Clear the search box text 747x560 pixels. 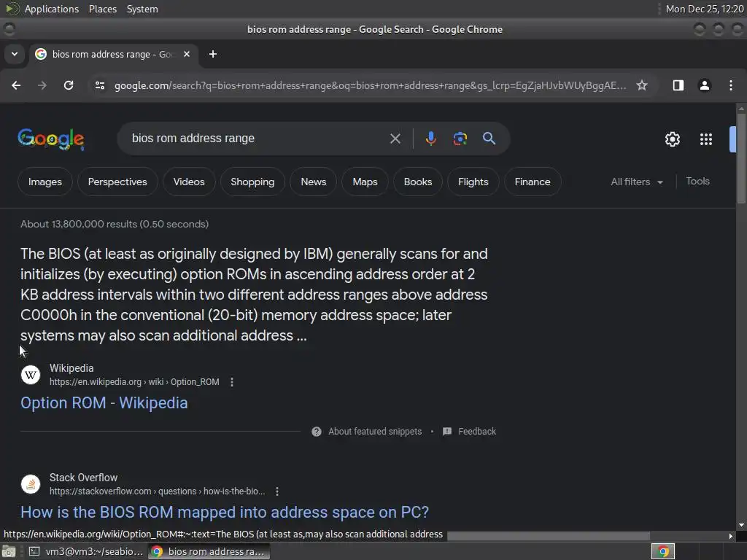coord(395,139)
